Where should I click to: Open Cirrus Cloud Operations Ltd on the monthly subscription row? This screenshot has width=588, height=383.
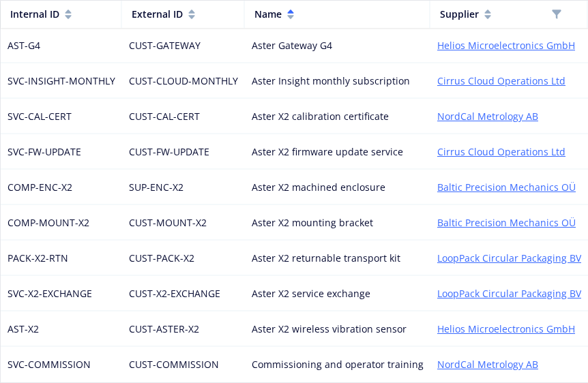[501, 81]
